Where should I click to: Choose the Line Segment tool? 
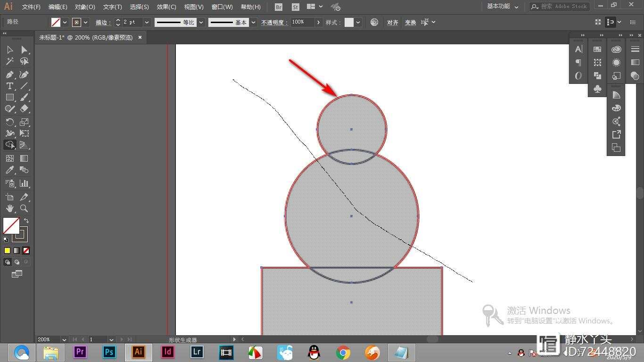pyautogui.click(x=24, y=86)
